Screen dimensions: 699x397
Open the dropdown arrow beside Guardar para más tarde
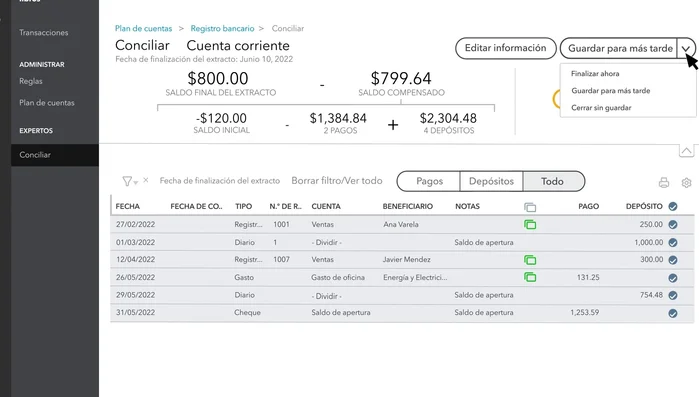[686, 49]
